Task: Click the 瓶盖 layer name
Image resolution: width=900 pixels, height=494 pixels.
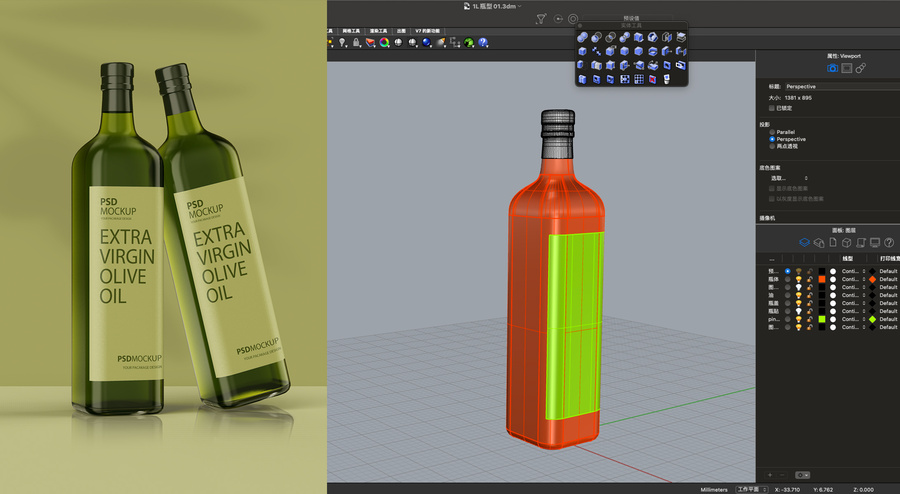Action: [x=774, y=303]
